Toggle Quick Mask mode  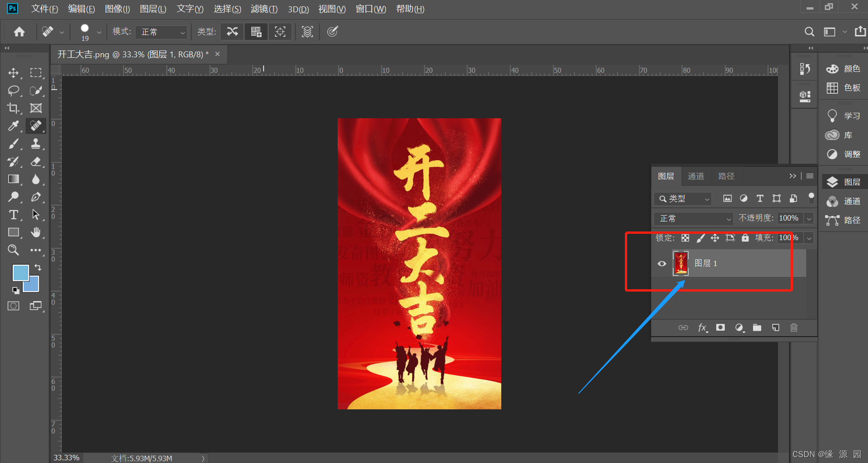coord(13,306)
